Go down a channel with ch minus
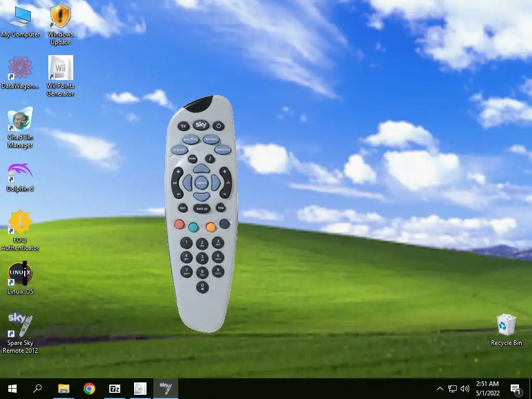Viewport: 532px width, 399px height. pyautogui.click(x=224, y=194)
